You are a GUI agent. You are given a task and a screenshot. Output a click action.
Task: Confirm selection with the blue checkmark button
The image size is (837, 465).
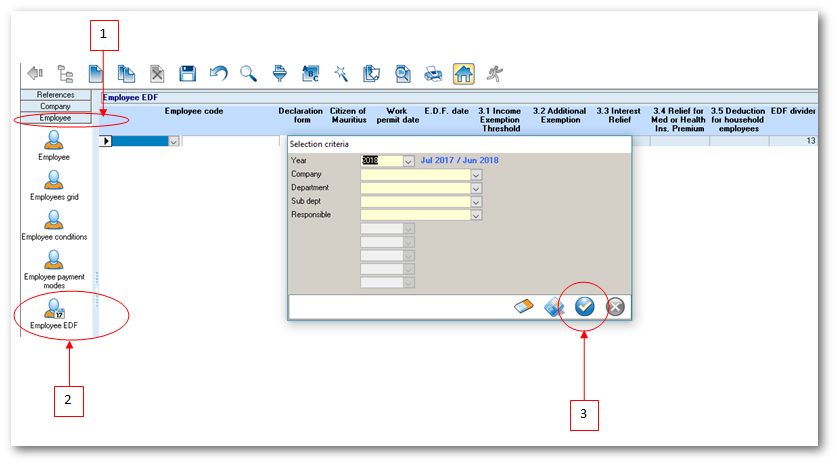pos(585,307)
